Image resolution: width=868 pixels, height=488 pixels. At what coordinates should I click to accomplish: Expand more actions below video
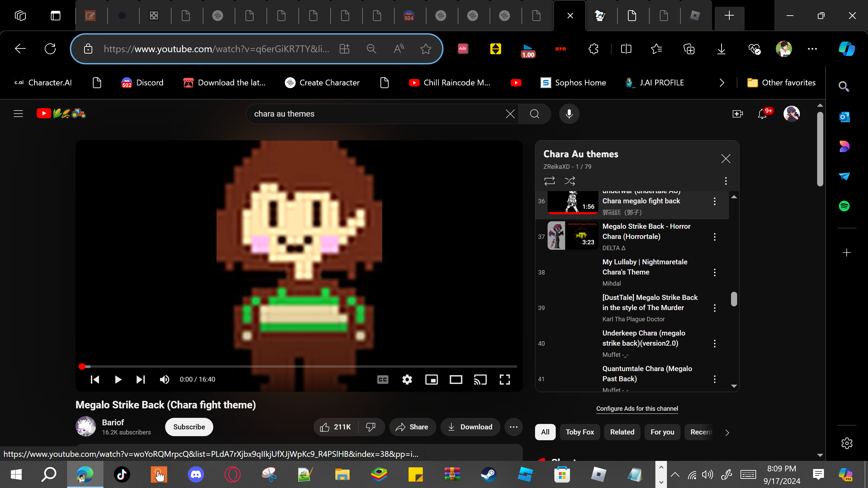tap(513, 427)
